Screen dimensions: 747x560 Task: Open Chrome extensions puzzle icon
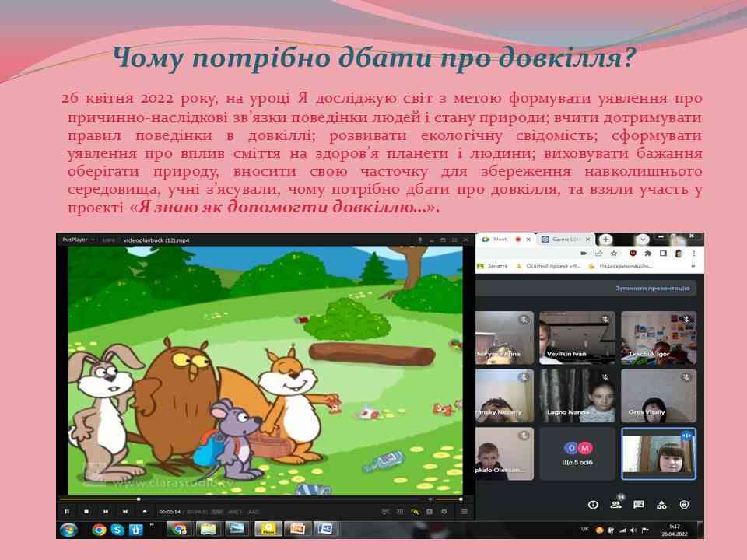click(x=648, y=254)
